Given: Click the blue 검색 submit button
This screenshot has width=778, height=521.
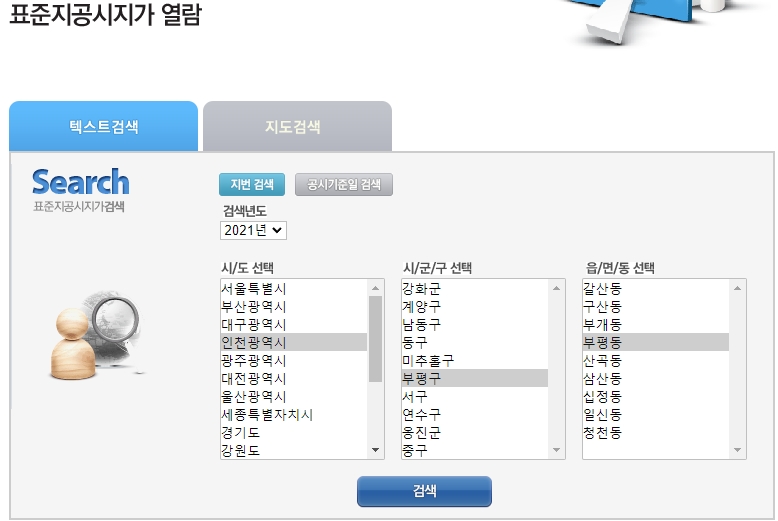Looking at the screenshot, I should coord(424,491).
